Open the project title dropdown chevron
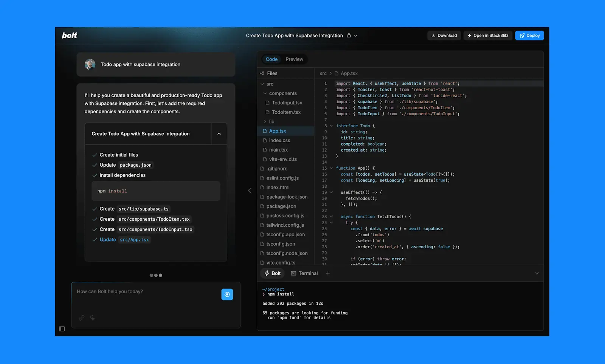605x364 pixels. [x=355, y=35]
